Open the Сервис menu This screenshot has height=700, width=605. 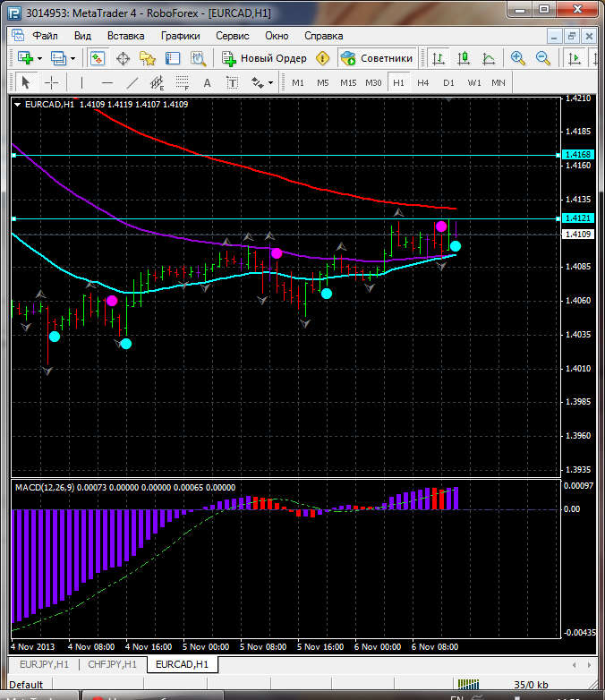pyautogui.click(x=233, y=36)
